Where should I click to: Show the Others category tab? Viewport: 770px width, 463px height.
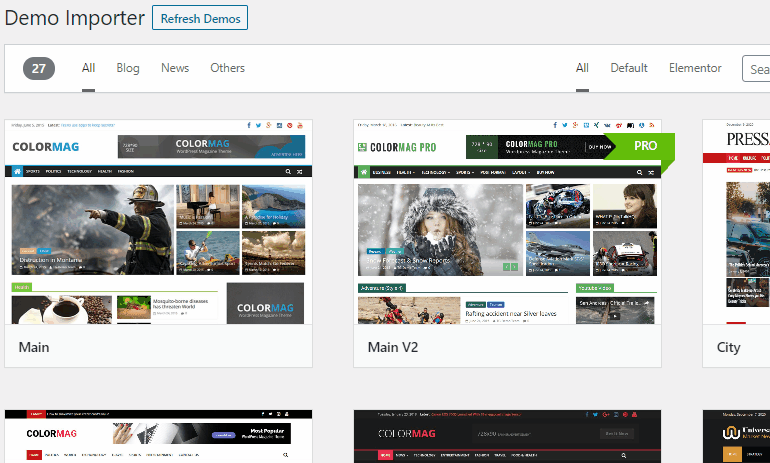point(227,68)
